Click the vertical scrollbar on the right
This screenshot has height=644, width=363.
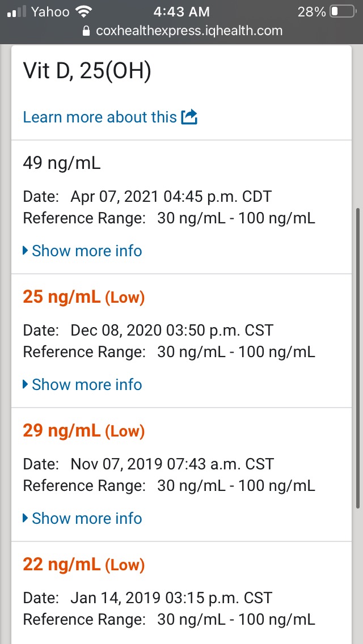coord(357,357)
